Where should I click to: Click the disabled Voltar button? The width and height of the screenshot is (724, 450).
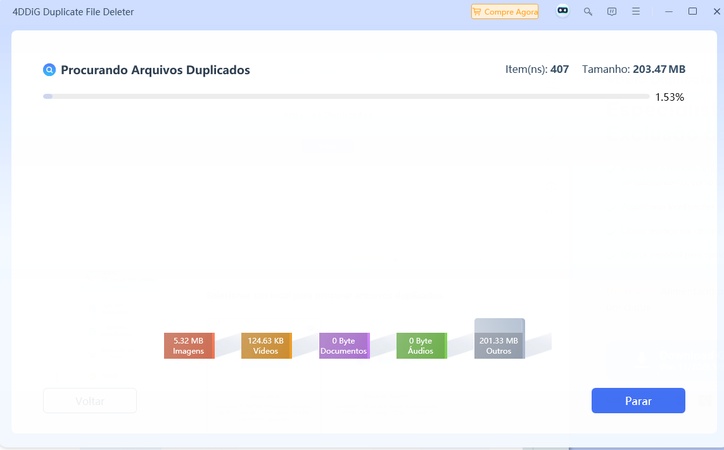pyautogui.click(x=90, y=401)
